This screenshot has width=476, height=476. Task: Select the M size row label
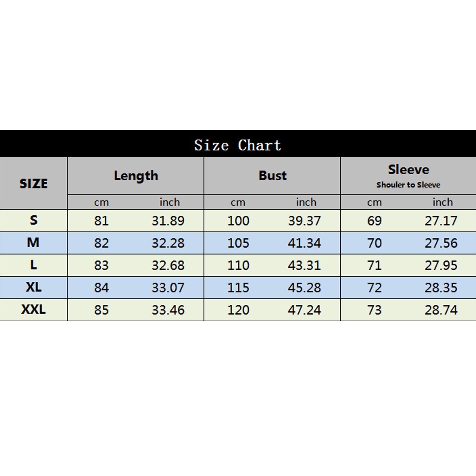pyautogui.click(x=33, y=242)
